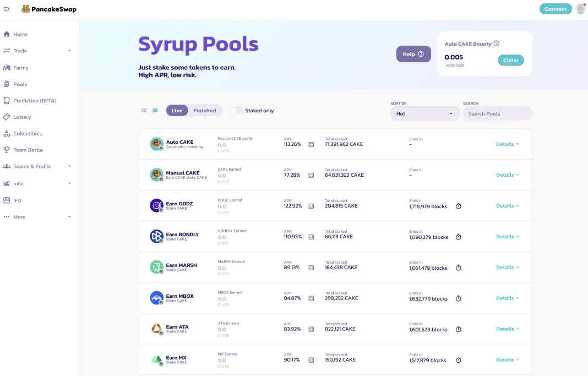Open ROI calculator for Earn MBOX
This screenshot has width=588, height=376.
point(311,298)
